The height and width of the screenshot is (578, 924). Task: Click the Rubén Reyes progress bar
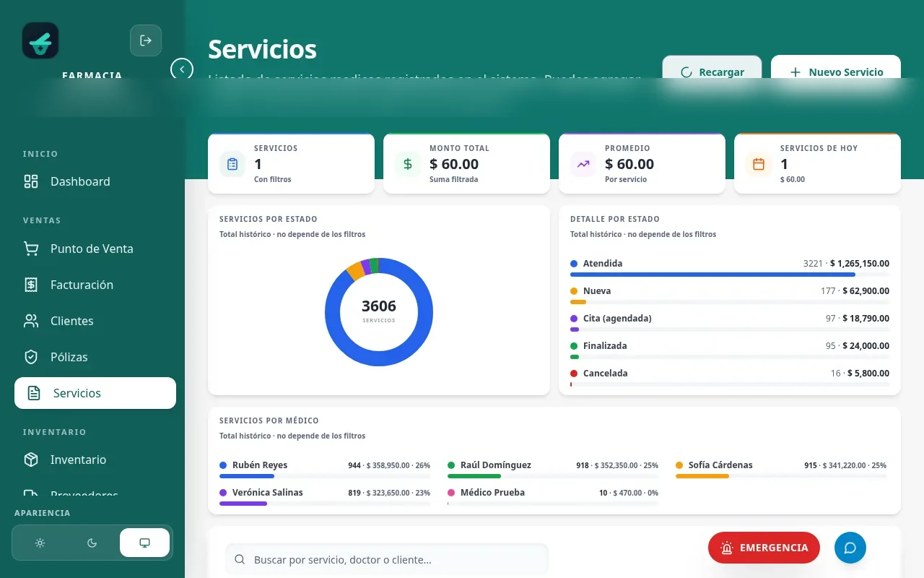click(x=325, y=476)
